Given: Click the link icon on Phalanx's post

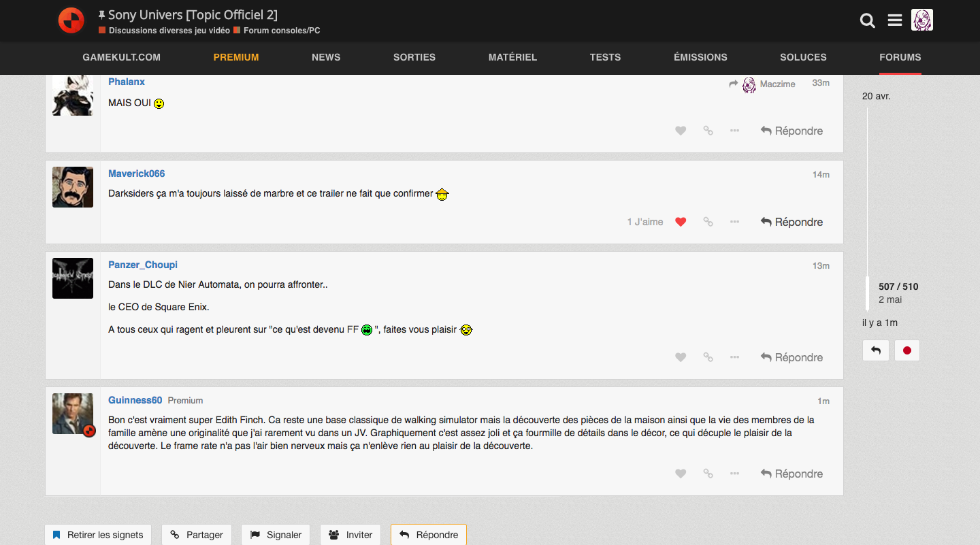Looking at the screenshot, I should [x=708, y=131].
